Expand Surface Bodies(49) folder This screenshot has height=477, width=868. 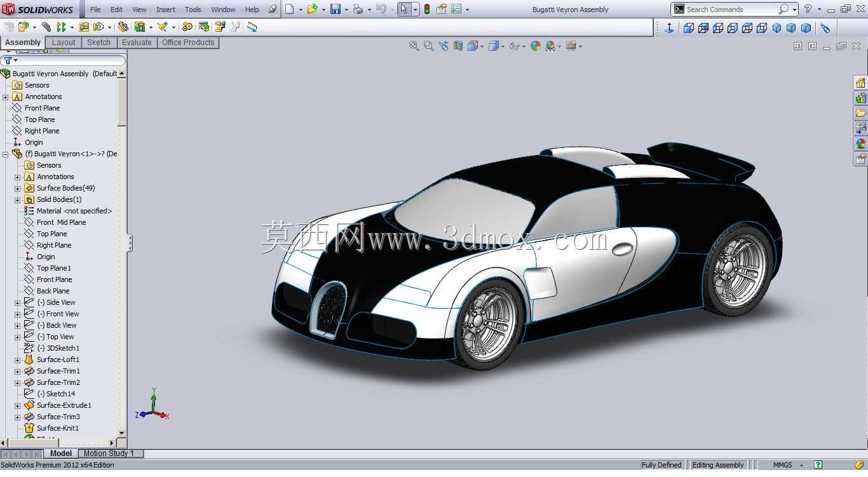coord(17,189)
